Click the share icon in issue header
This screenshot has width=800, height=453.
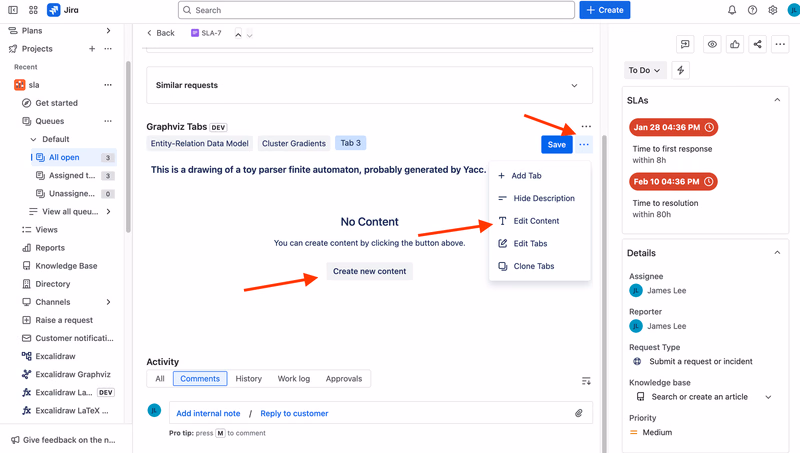tap(757, 44)
